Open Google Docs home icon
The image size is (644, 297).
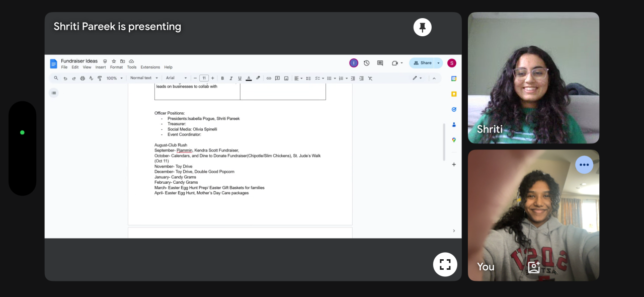click(54, 63)
